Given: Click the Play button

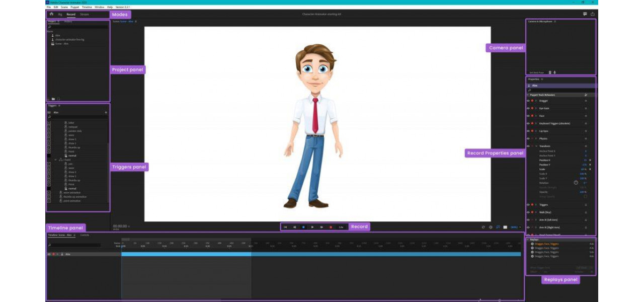Looking at the screenshot, I should pos(312,227).
